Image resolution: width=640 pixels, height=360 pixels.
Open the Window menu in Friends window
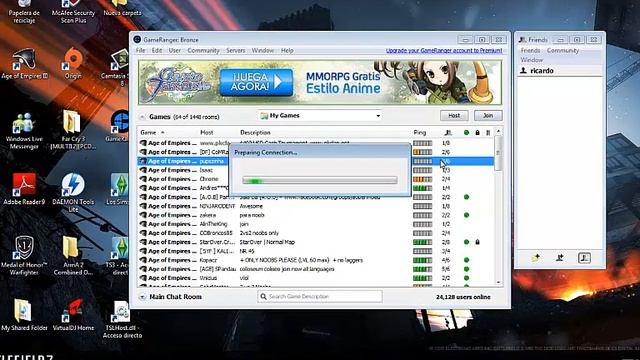click(531, 60)
